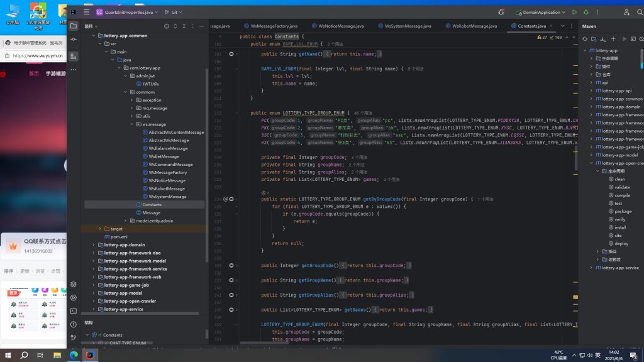This screenshot has height=362, width=644.
Task: Switch to WsNoticeMessage.java tab
Action: [x=338, y=26]
